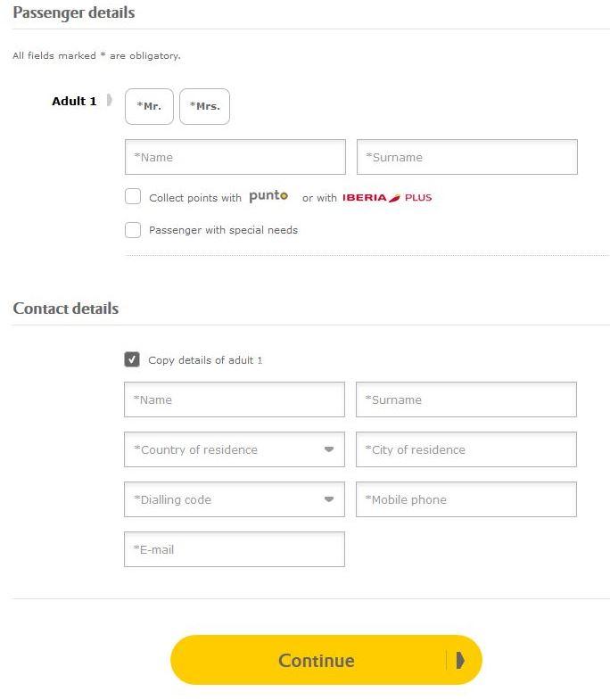Click the punto loyalty logo

pyautogui.click(x=268, y=196)
